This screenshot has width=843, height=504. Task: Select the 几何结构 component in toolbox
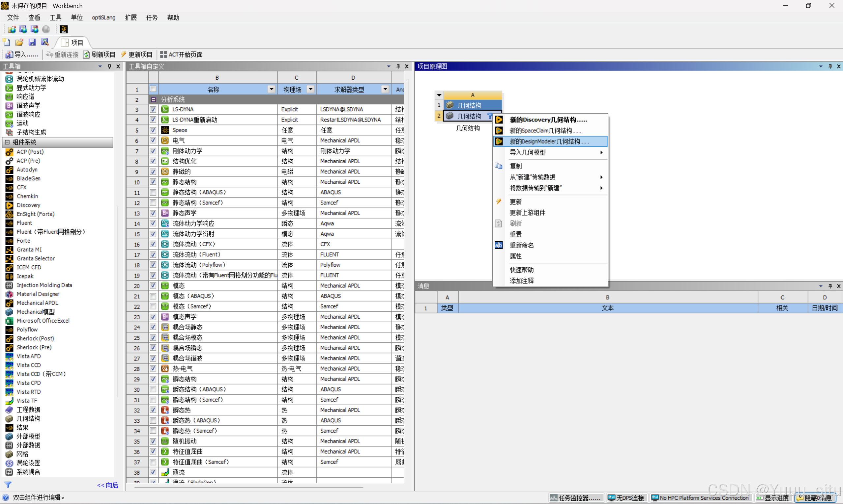[29, 418]
